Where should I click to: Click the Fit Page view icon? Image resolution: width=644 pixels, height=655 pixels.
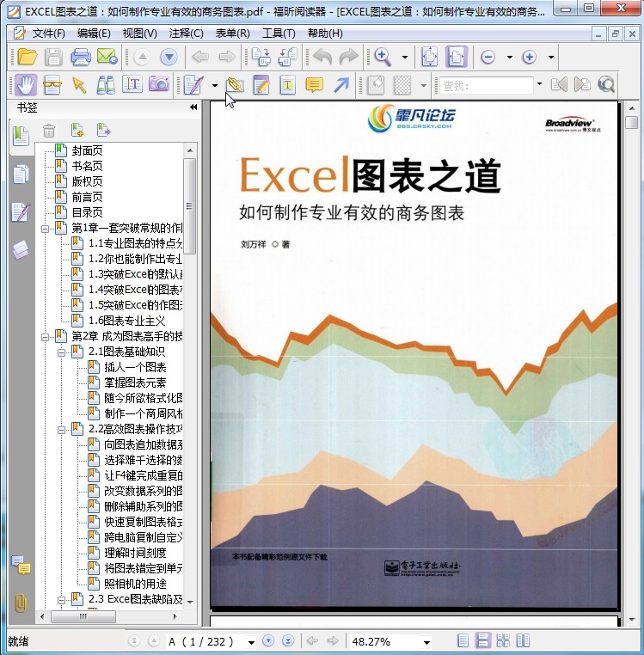(x=430, y=57)
